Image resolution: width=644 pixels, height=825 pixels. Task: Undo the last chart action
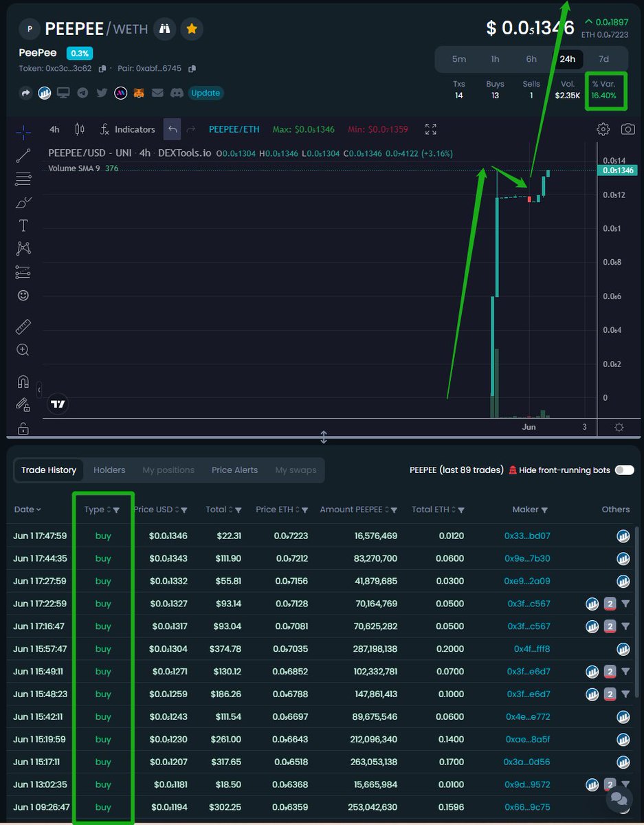pyautogui.click(x=173, y=129)
